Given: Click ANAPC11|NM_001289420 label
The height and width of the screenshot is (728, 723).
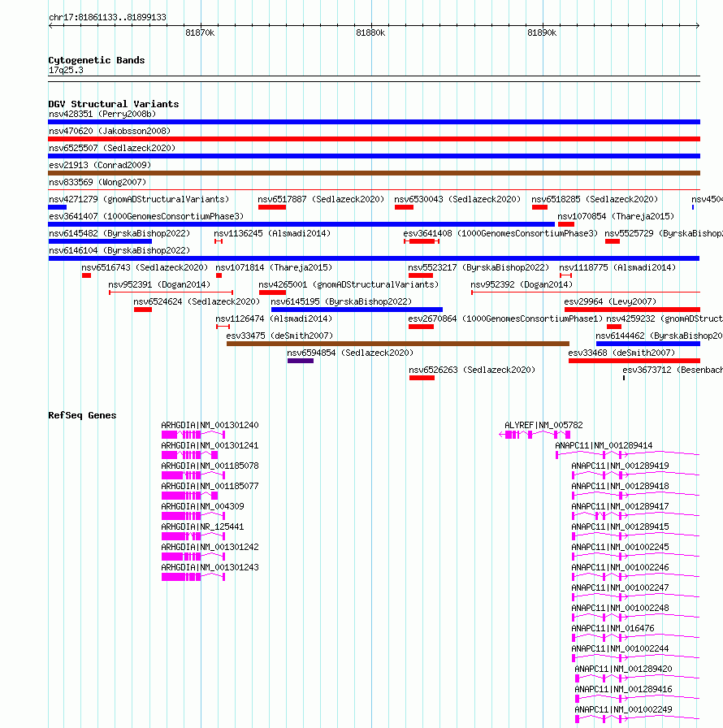Looking at the screenshot, I should [623, 669].
